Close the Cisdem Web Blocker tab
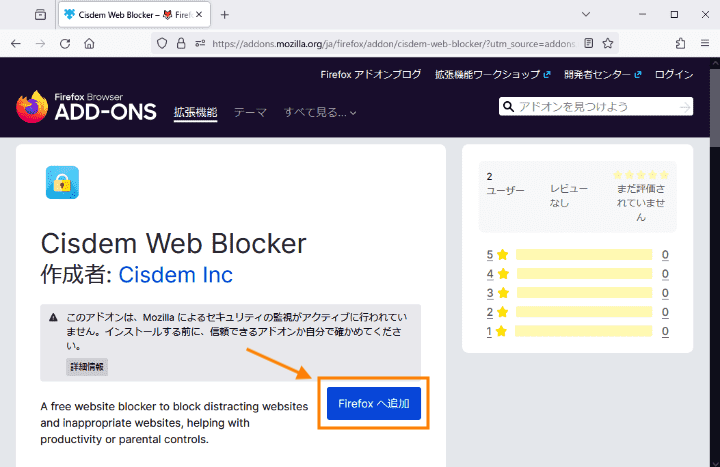Viewport: 720px width, 467px height. coord(199,15)
